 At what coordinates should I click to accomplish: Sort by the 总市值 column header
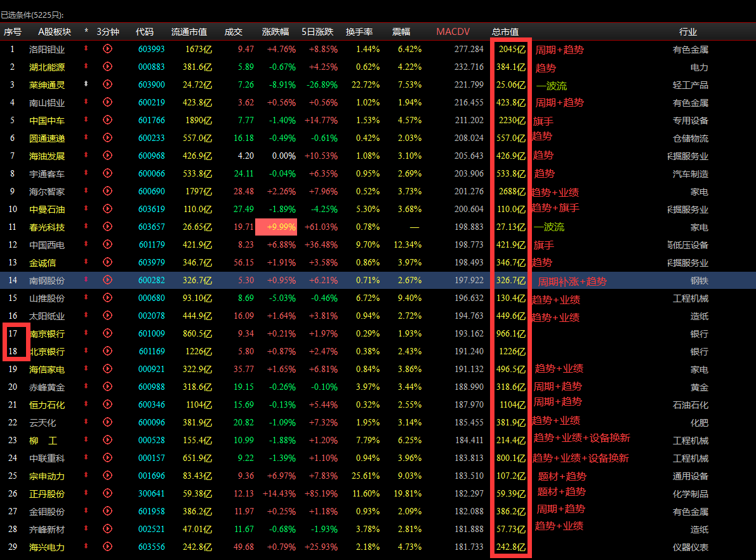click(505, 32)
